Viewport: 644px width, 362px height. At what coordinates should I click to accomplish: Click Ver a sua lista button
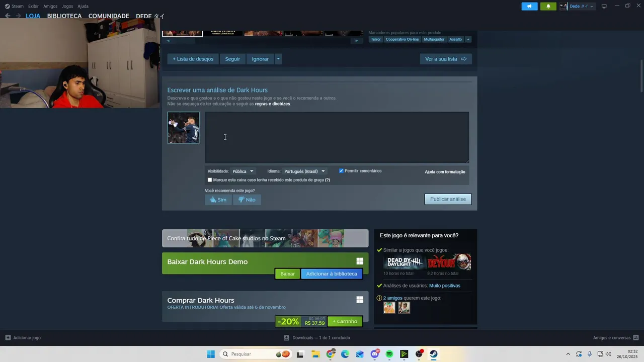click(x=446, y=59)
